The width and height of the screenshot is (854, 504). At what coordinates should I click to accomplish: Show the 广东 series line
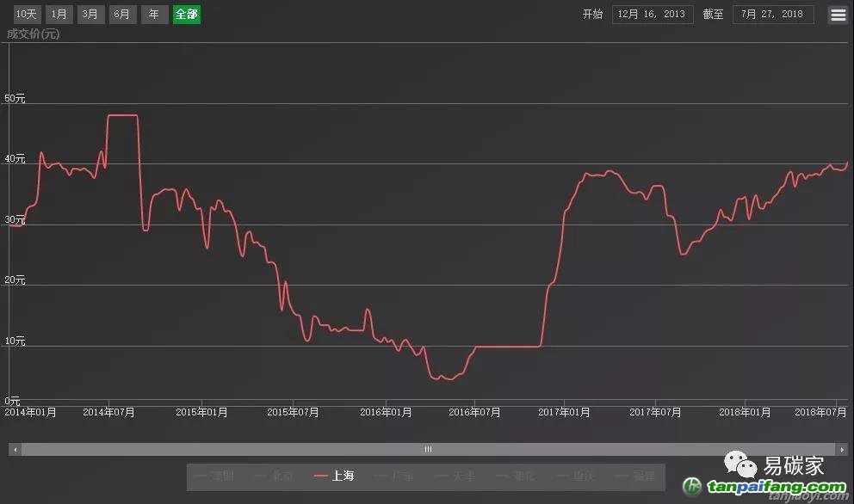tap(394, 476)
